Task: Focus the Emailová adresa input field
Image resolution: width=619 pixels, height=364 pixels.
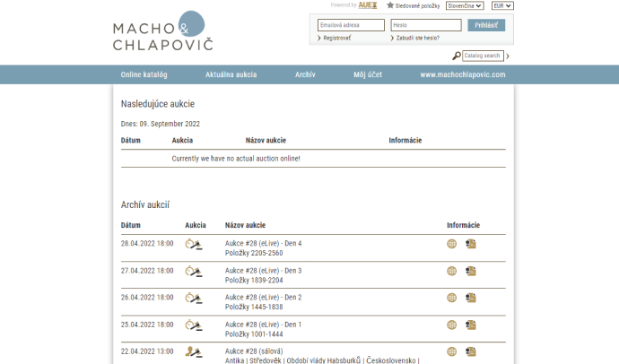Action: coord(351,25)
